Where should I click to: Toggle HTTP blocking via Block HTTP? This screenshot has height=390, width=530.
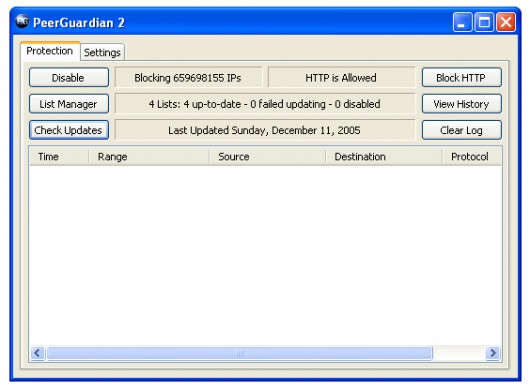(461, 77)
